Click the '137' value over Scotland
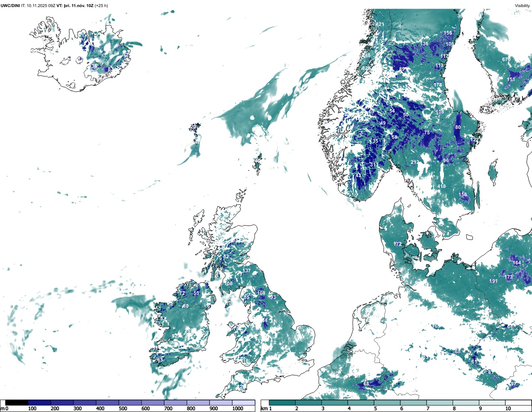The image size is (532, 412). coord(247,271)
